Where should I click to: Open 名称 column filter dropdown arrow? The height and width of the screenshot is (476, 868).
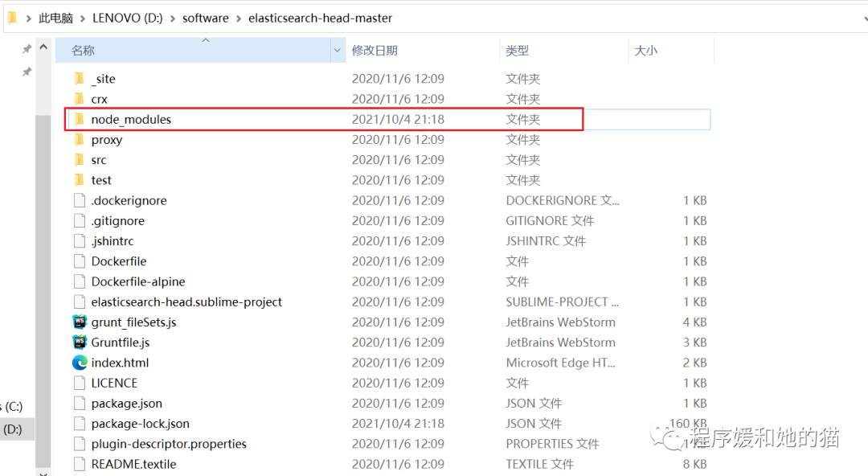[337, 51]
